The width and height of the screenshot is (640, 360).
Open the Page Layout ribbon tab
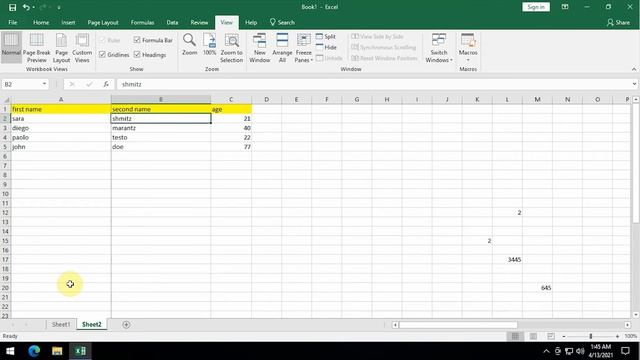click(103, 22)
